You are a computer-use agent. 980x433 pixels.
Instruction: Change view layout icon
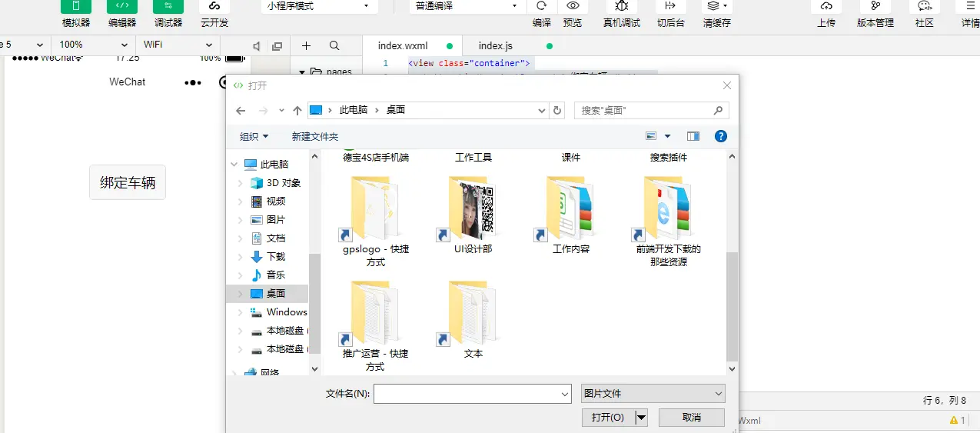tap(651, 136)
